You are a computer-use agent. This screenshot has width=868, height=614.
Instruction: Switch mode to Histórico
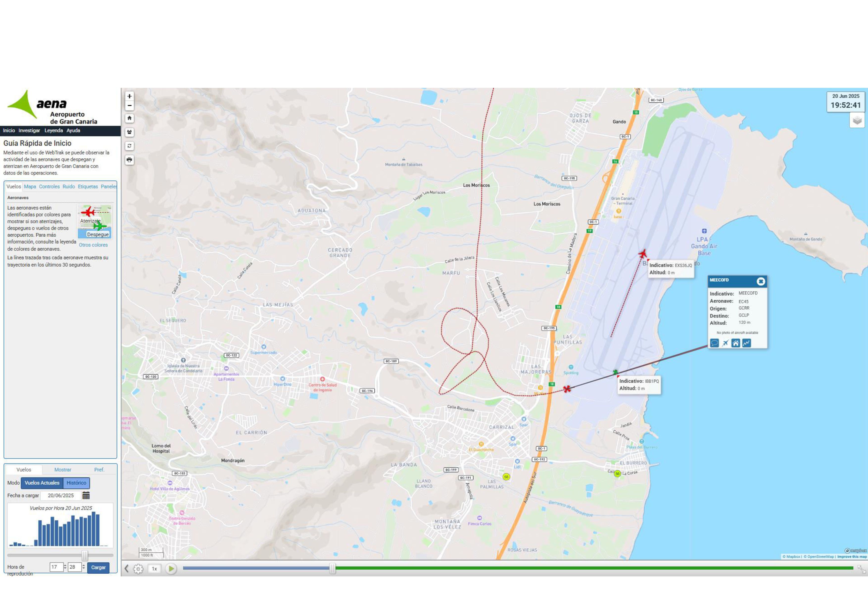click(x=76, y=483)
